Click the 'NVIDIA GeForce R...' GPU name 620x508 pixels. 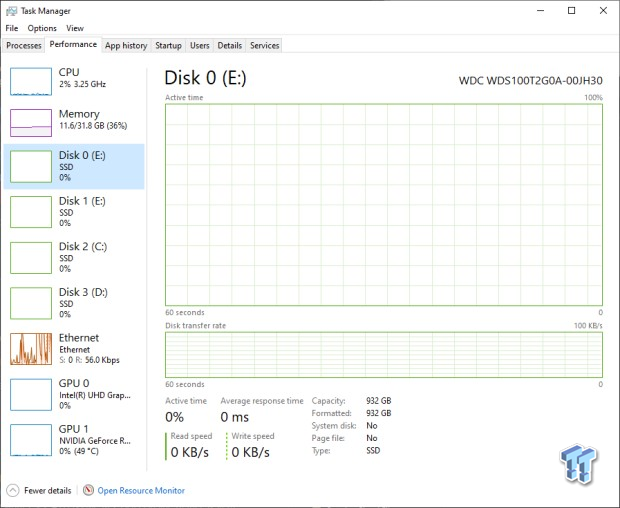95,441
